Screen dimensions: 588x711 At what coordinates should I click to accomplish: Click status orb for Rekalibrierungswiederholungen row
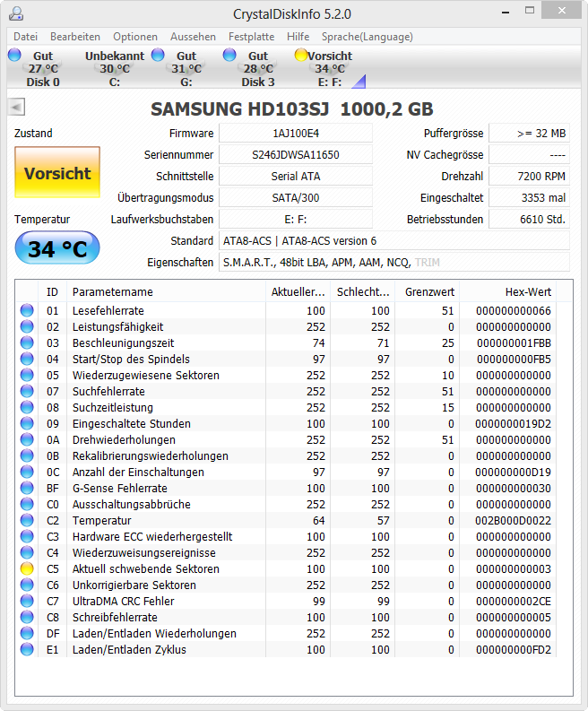coord(27,455)
